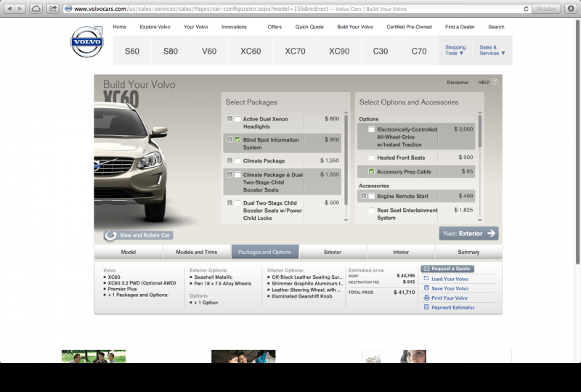Screen dimensions: 581x392
Task: Select S60 model in model bar
Action: coord(132,51)
